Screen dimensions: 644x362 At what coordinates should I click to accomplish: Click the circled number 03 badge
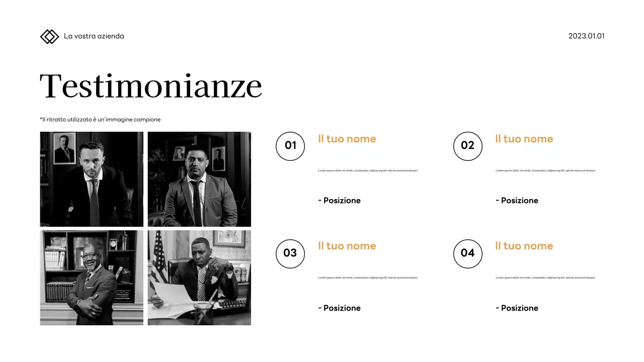pyautogui.click(x=290, y=253)
